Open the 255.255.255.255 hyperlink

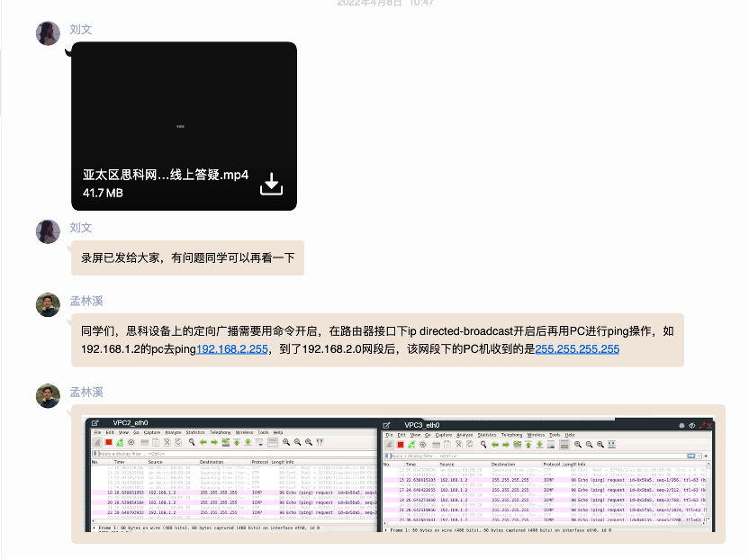tap(577, 349)
